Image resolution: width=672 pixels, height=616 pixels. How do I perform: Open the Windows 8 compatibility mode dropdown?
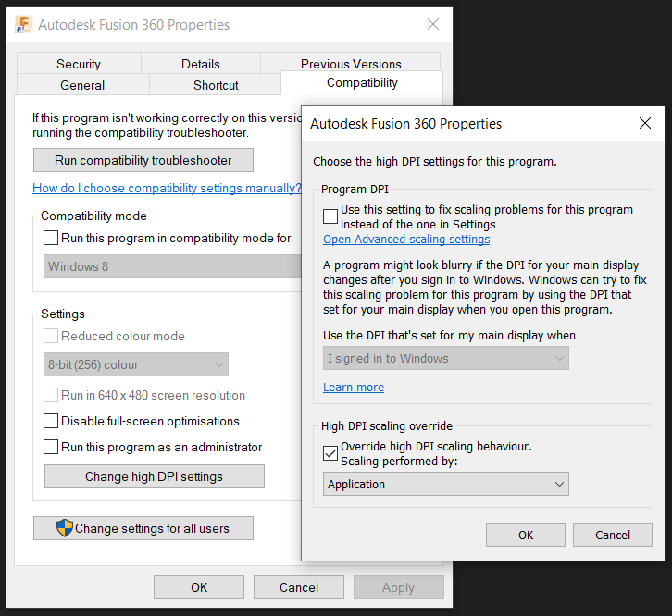tap(172, 266)
